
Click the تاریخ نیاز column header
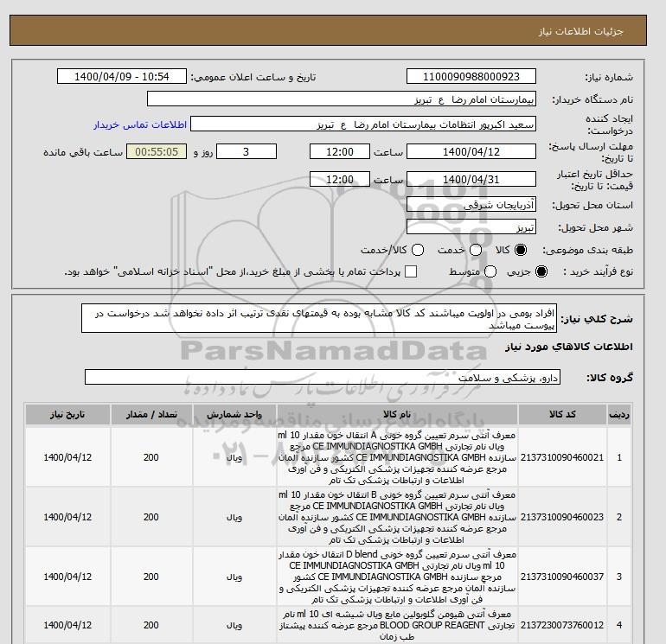click(x=67, y=414)
